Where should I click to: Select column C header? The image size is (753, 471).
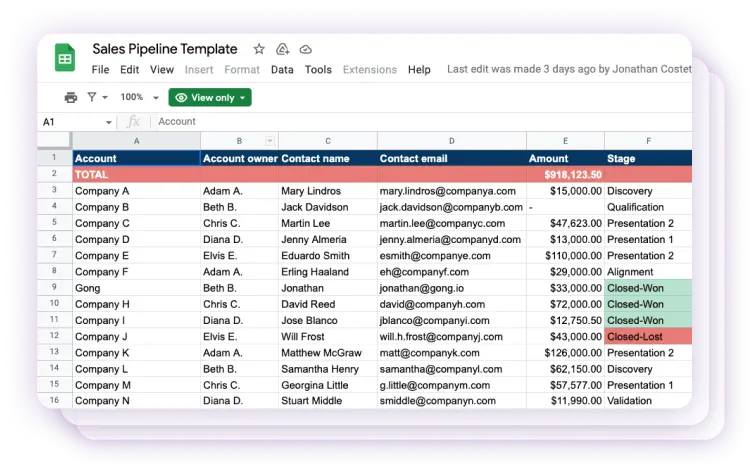pyautogui.click(x=328, y=141)
